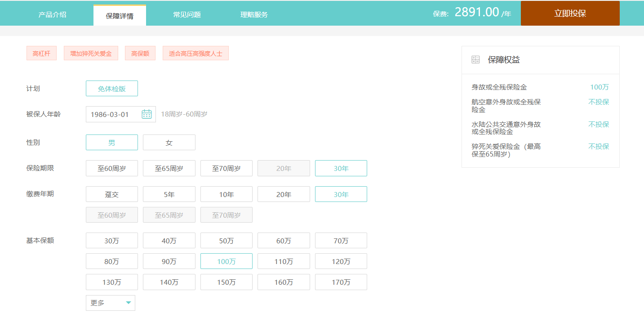Select 女 gender option
Screen dimensions: 644x318
169,143
